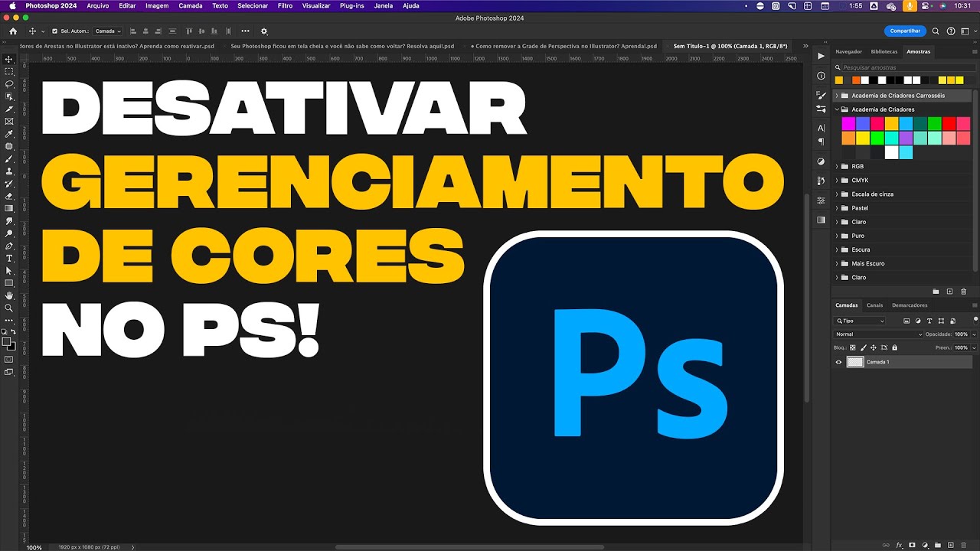
Task: Click the Compartilhar button
Action: click(x=905, y=31)
